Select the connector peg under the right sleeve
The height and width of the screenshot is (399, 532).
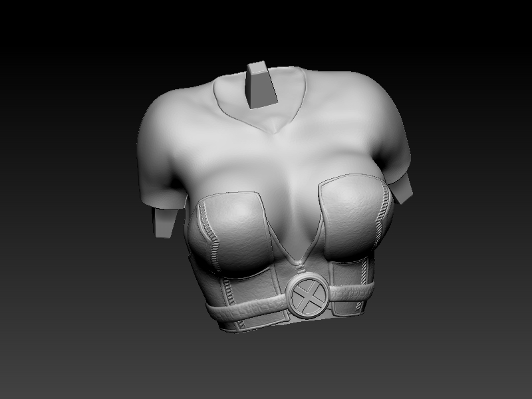point(401,190)
